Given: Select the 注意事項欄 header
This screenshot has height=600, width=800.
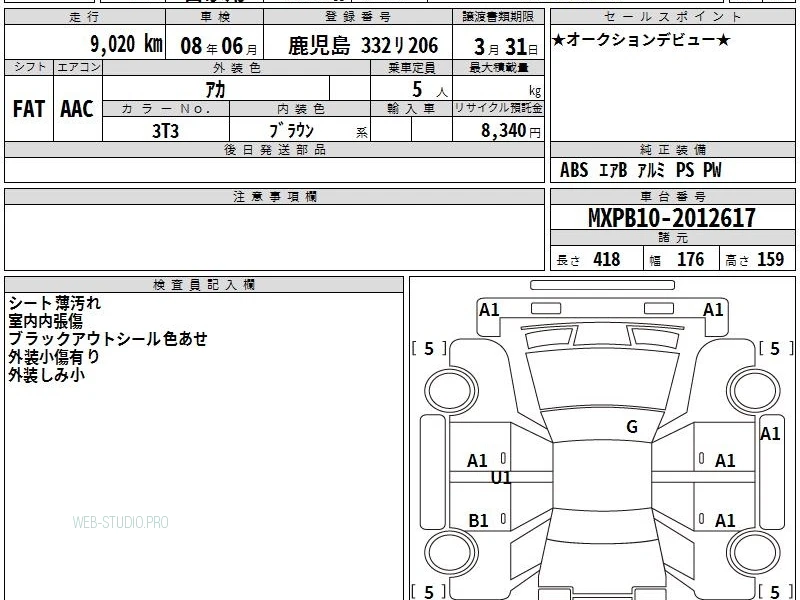Looking at the screenshot, I should click(x=274, y=196).
